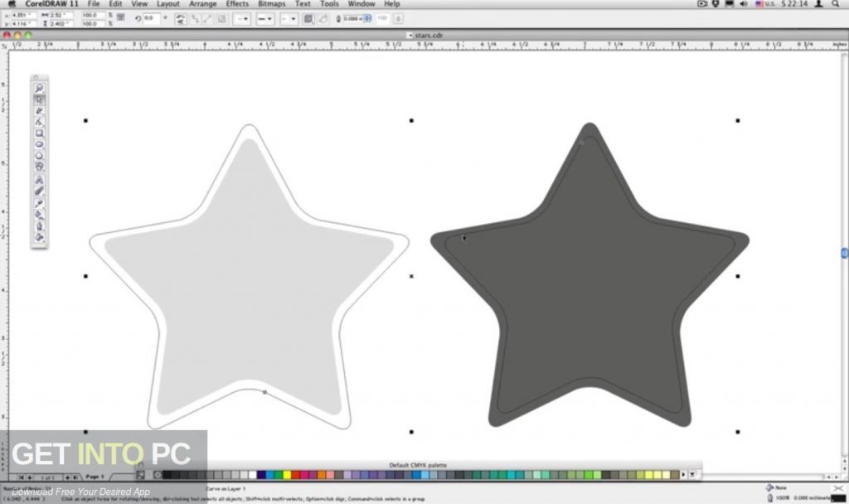The width and height of the screenshot is (849, 504).
Task: Open the Arrange menu
Action: [x=202, y=4]
